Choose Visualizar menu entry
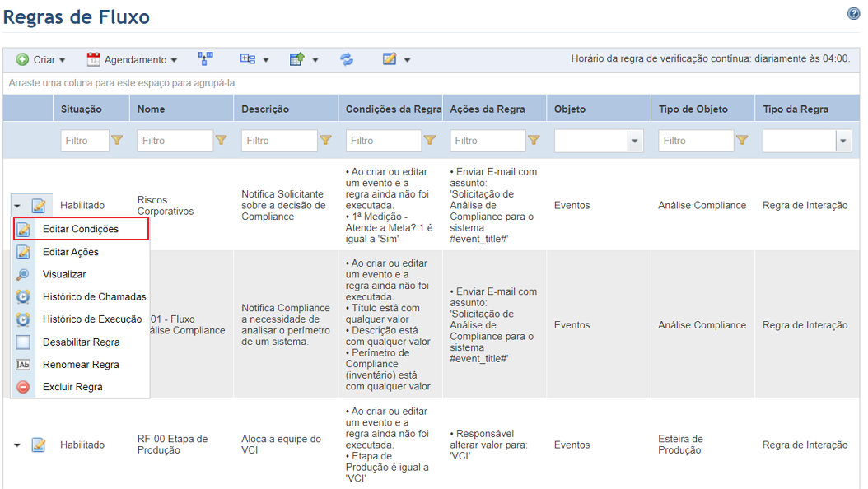 click(81, 274)
